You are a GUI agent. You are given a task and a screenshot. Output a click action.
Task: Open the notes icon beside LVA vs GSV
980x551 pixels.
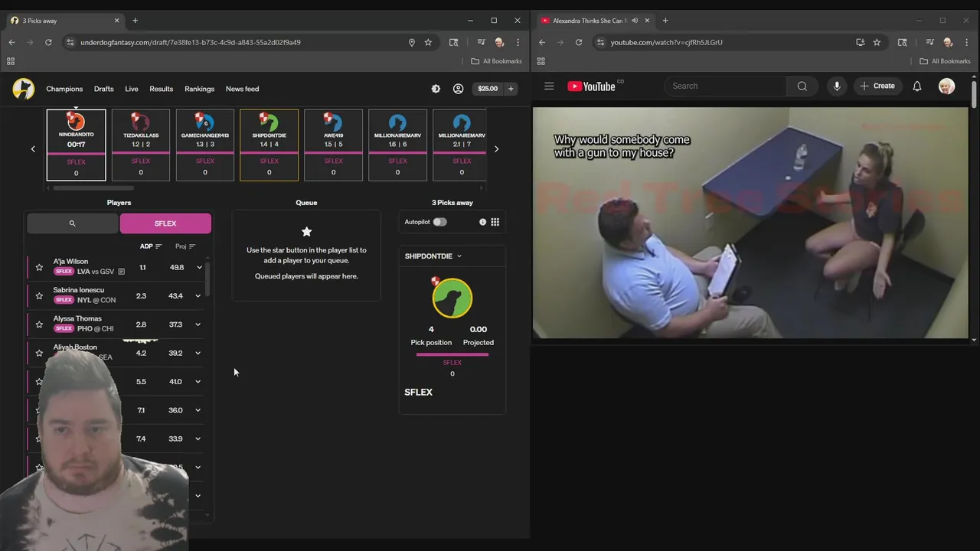tap(121, 272)
